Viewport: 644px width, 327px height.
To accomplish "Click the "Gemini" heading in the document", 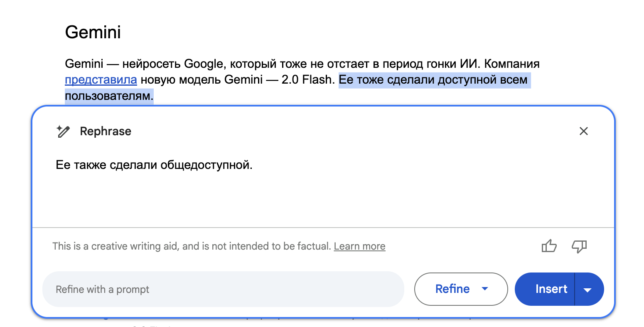I will point(93,32).
